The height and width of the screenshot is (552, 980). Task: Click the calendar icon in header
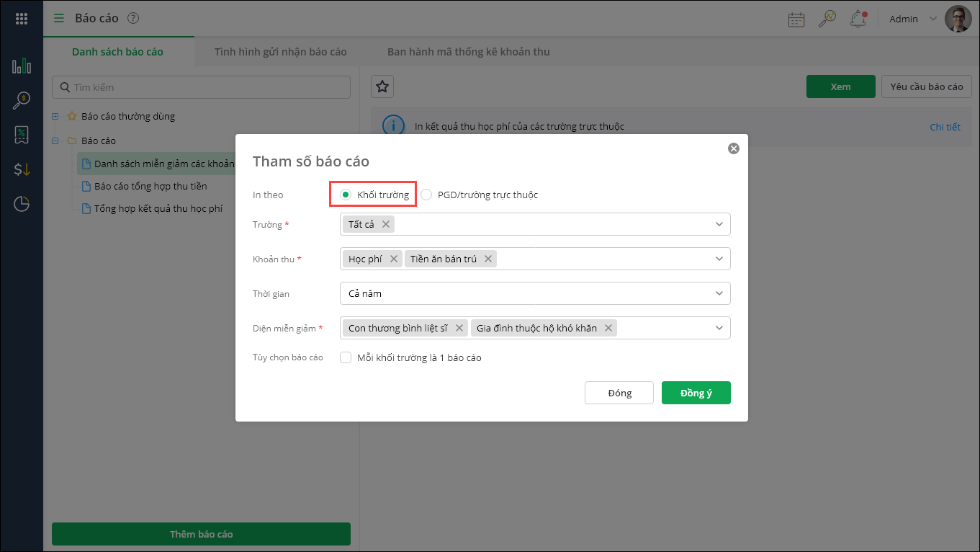[796, 19]
